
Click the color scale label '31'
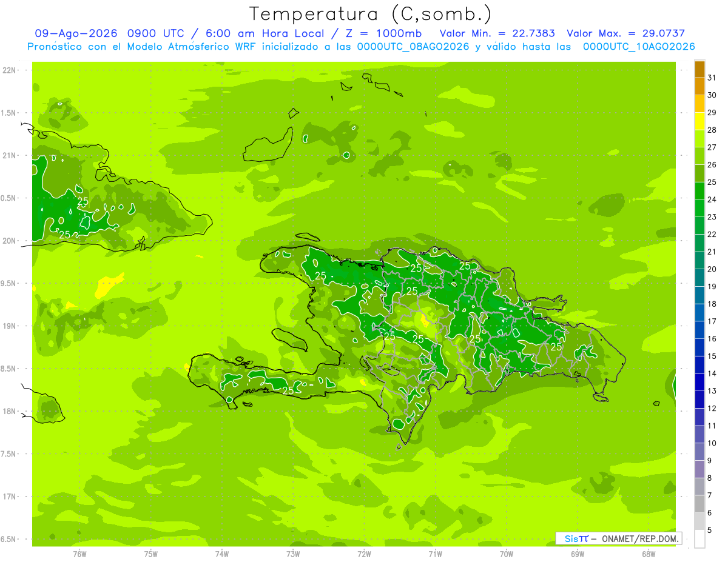[x=712, y=78]
